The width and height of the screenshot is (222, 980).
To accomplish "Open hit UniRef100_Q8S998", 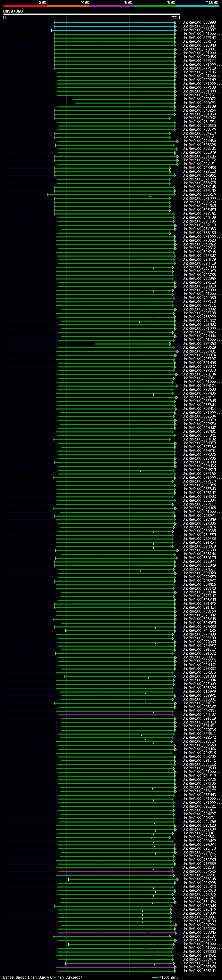I will click(x=199, y=23).
